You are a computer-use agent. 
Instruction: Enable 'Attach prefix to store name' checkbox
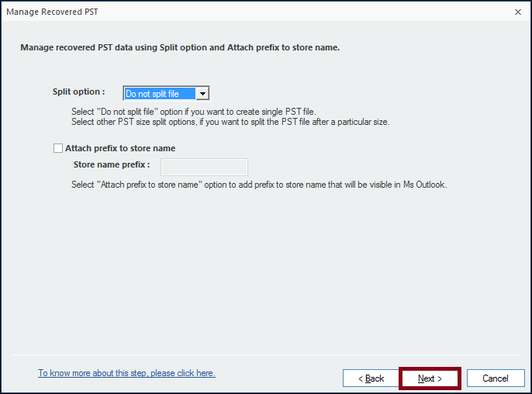pyautogui.click(x=58, y=148)
